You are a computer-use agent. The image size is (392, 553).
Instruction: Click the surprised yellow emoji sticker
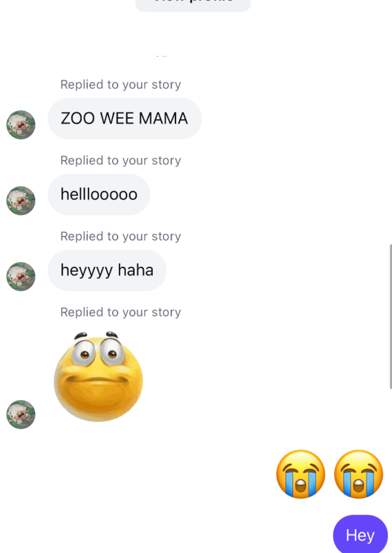click(x=98, y=376)
